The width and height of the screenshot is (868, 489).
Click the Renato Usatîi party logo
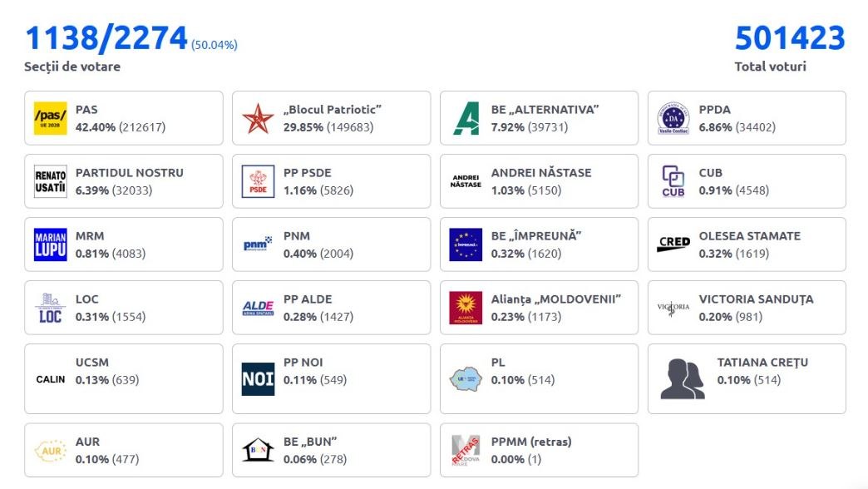(50, 181)
